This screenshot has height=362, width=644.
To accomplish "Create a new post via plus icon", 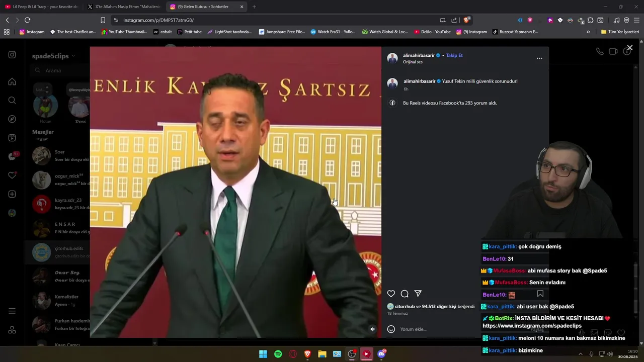I will click(12, 194).
